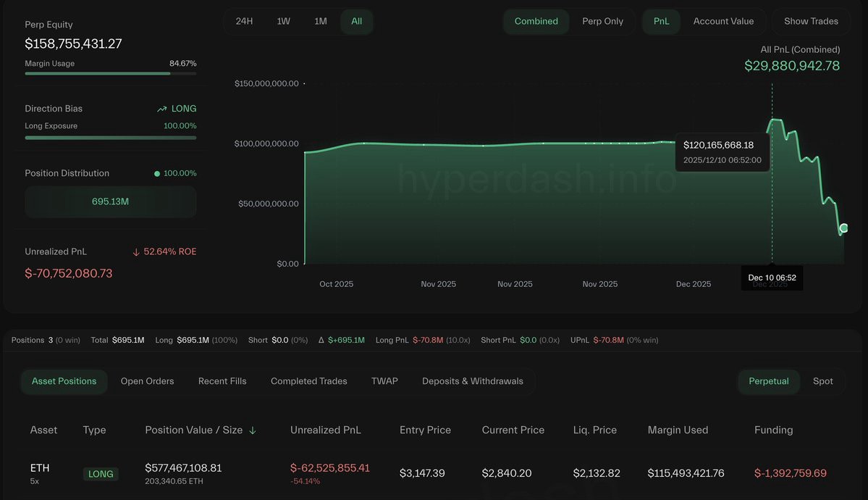Screen dimensions: 868x500
Task: Click the Margin Usage progress bar
Action: pos(111,73)
